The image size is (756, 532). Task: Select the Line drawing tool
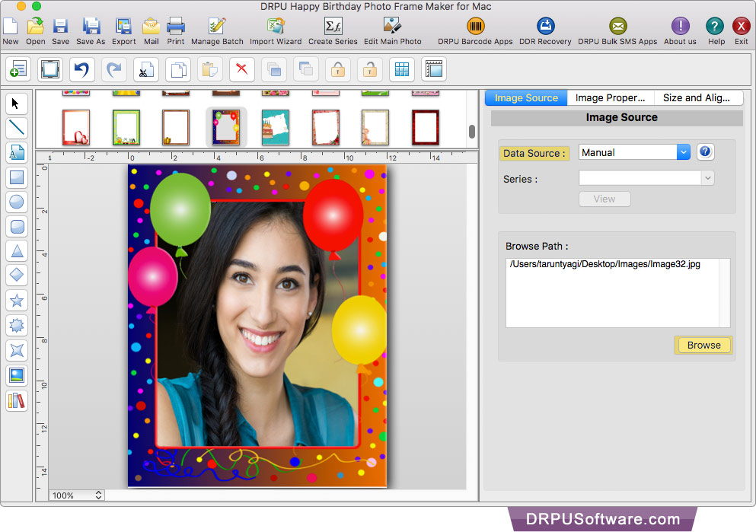17,128
